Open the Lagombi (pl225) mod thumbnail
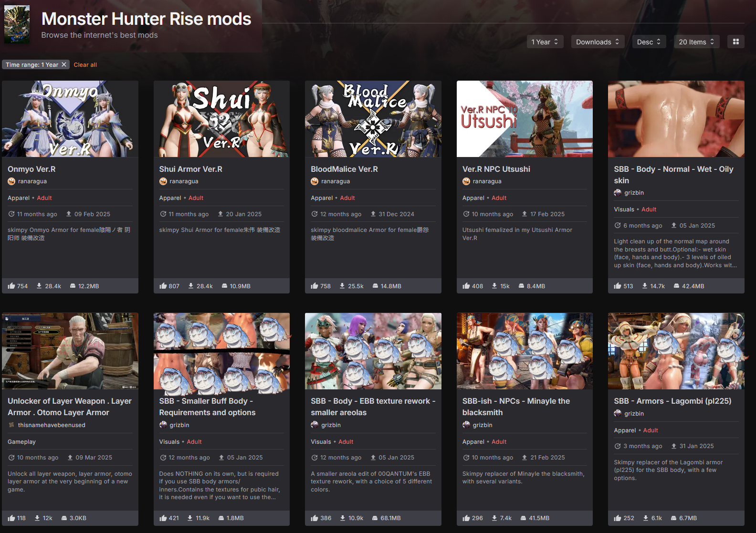Viewport: 756px width, 533px height. click(x=676, y=351)
